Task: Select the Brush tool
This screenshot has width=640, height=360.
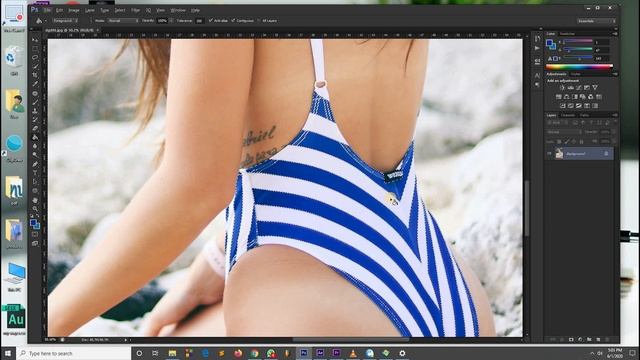Action: click(x=35, y=102)
